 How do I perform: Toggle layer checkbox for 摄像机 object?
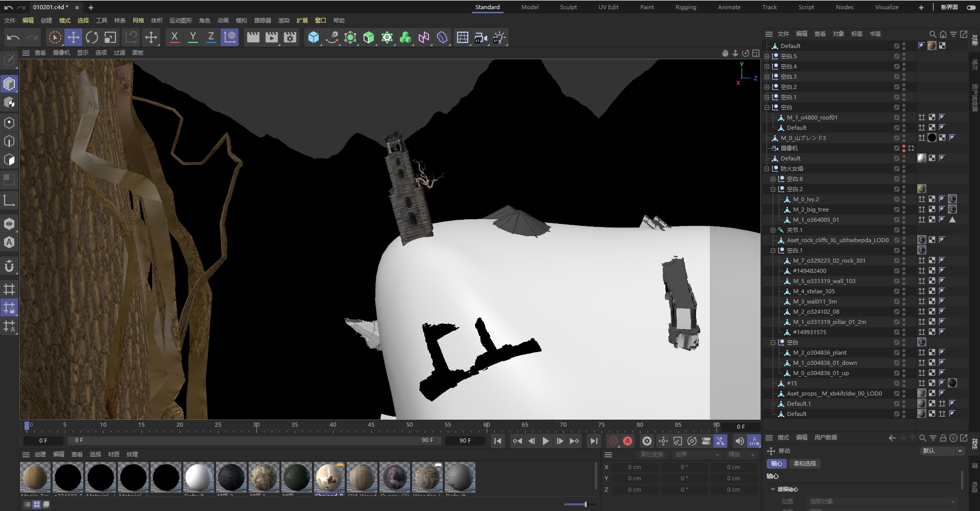click(896, 148)
